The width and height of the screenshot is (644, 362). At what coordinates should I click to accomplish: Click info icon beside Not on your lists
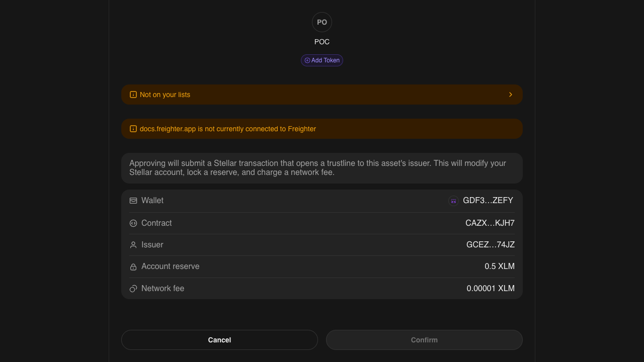(x=133, y=95)
